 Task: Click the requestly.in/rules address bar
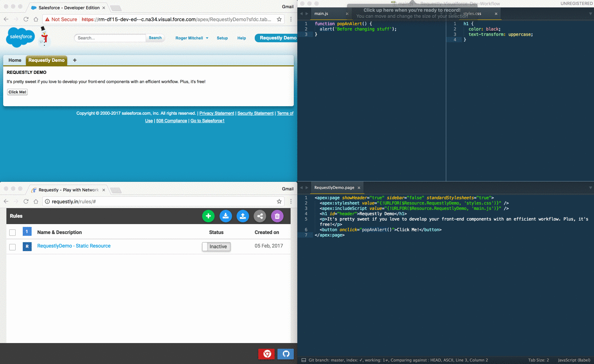coord(163,201)
